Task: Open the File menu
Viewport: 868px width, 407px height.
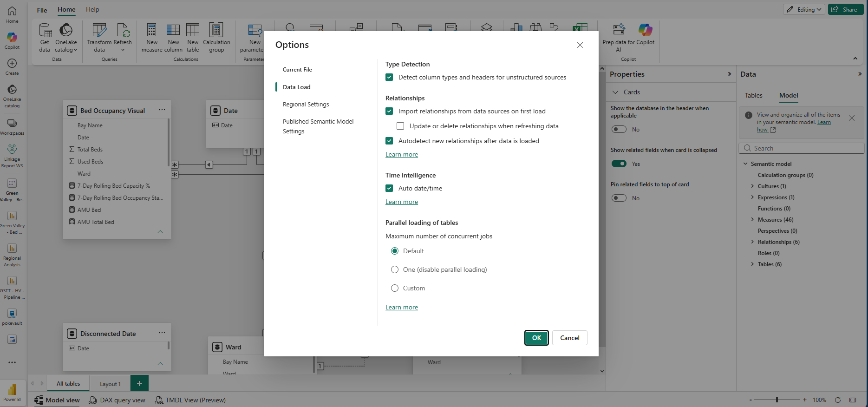Action: coord(42,10)
